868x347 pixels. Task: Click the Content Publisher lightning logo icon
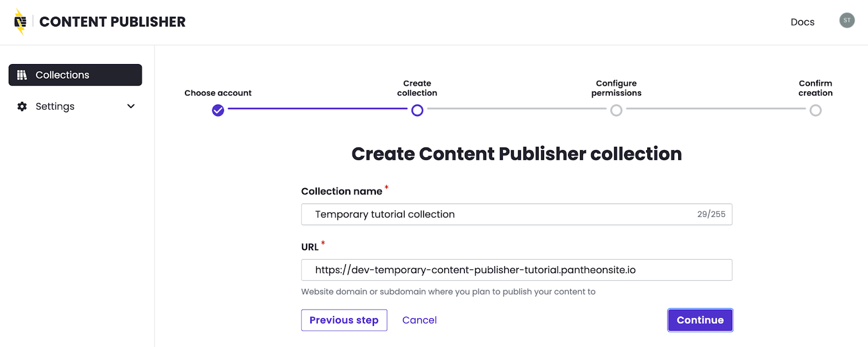[20, 22]
